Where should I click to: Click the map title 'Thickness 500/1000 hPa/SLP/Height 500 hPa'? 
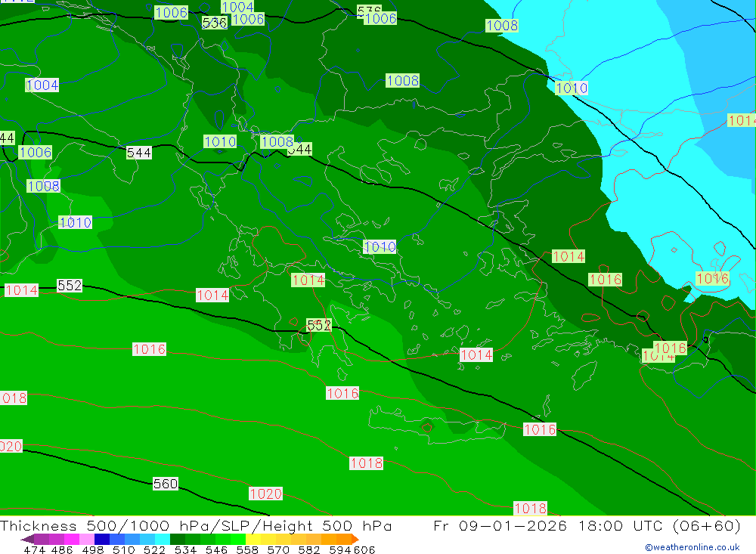pos(196,525)
